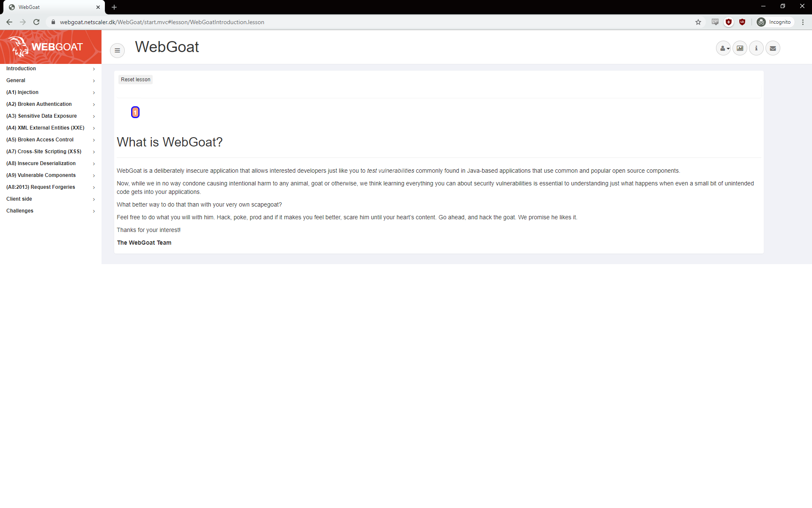
Task: Click the envelope contact icon
Action: 773,48
